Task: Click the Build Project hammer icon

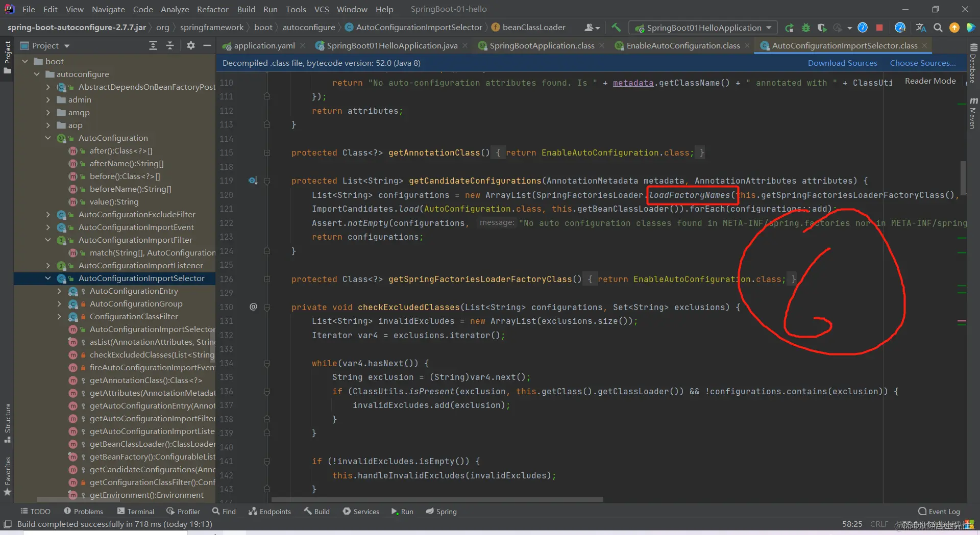Action: click(x=616, y=28)
